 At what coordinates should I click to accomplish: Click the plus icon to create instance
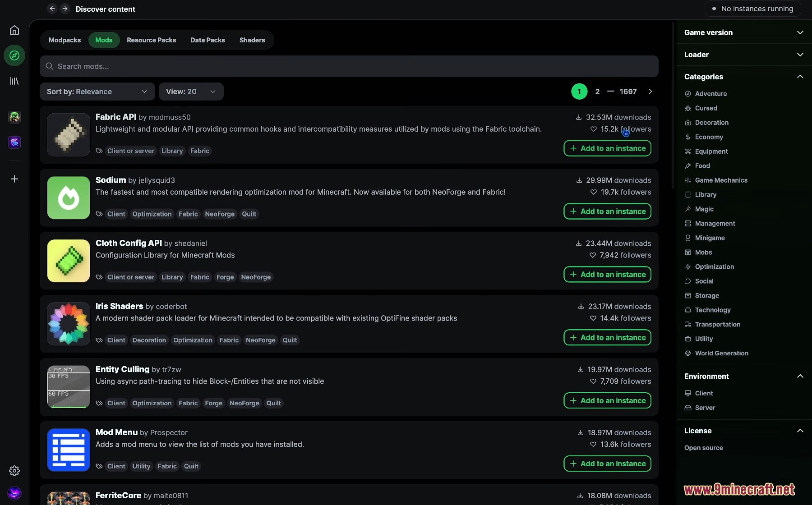14,179
